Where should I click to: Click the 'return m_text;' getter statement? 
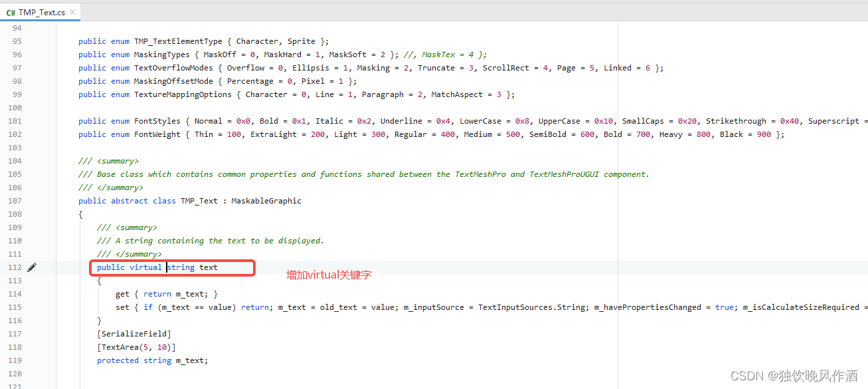click(x=175, y=294)
